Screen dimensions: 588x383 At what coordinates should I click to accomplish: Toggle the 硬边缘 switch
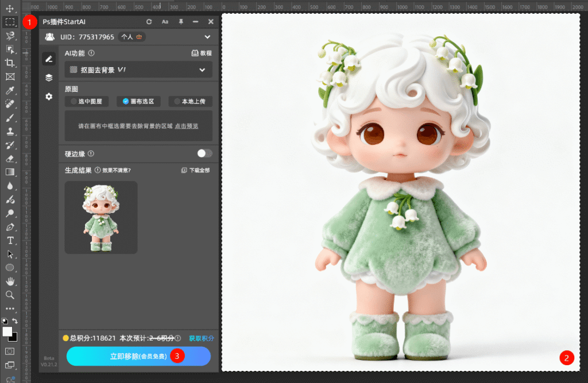pyautogui.click(x=204, y=153)
